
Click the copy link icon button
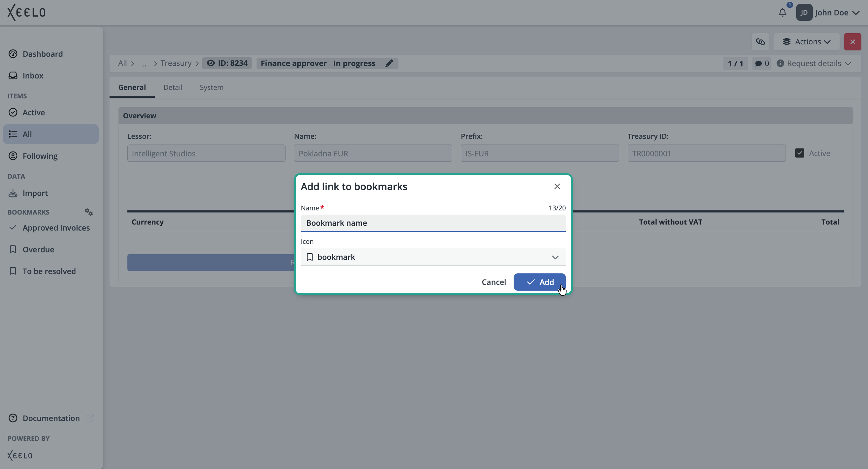[760, 42]
